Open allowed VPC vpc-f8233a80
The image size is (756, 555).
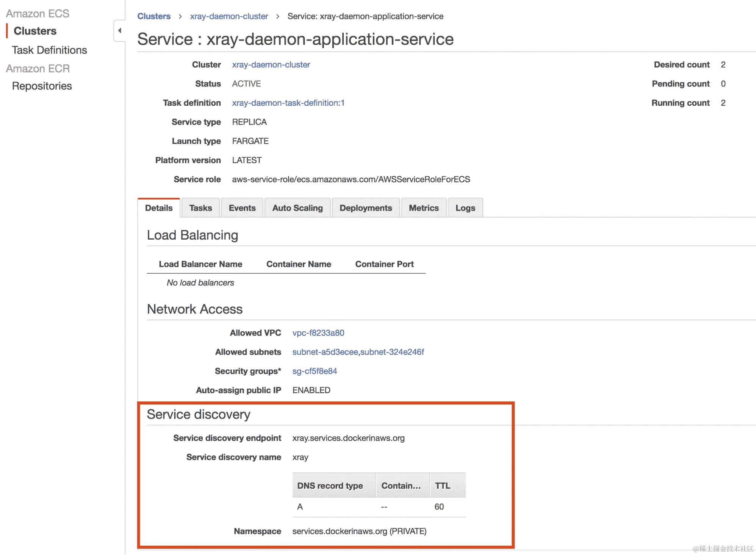318,333
